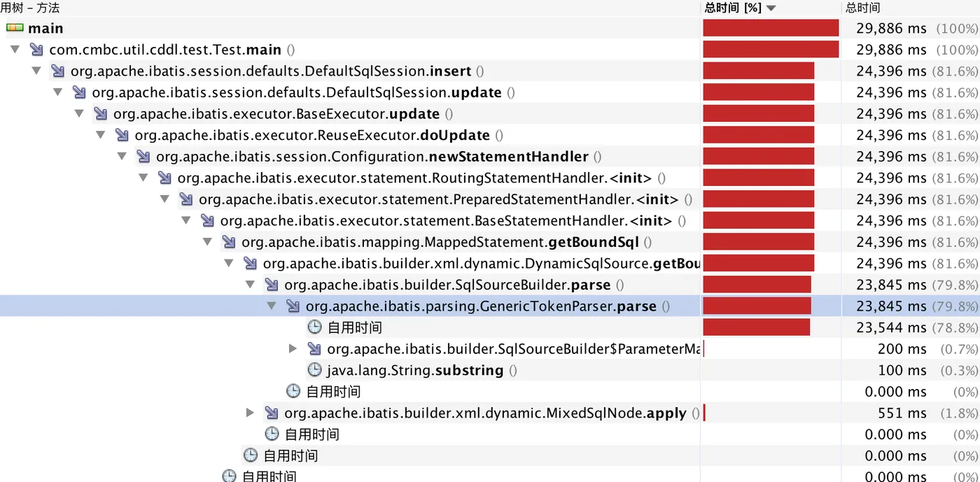Click the red time bar for main
The width and height of the screenshot is (980, 482).
[x=770, y=28]
